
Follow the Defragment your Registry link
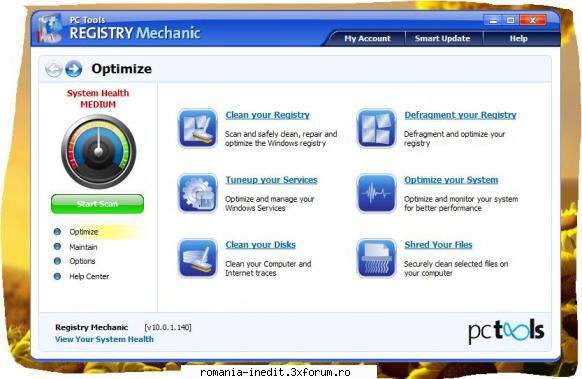(460, 115)
